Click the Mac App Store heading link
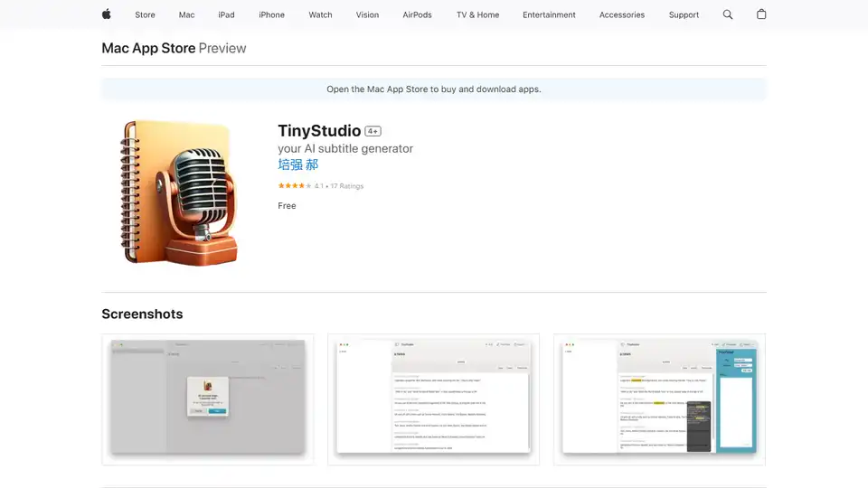This screenshot has height=488, width=868. coord(148,48)
